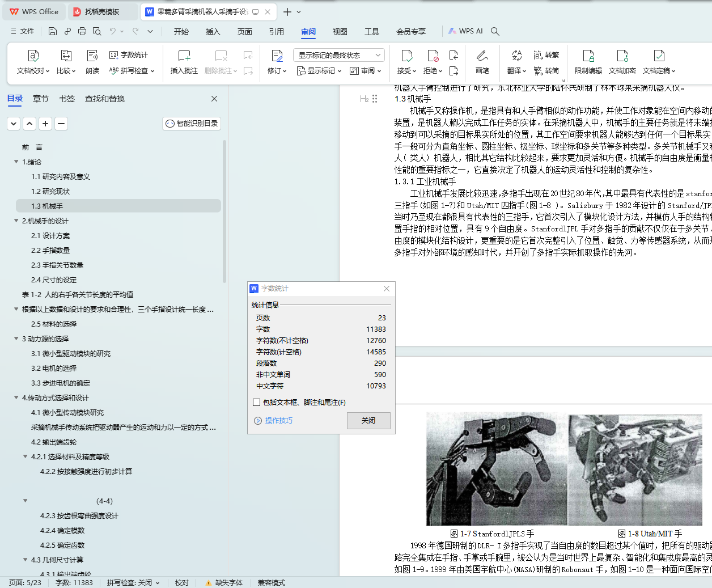Convert text with 转简 button
Screen dimensions: 712x588
coord(546,71)
